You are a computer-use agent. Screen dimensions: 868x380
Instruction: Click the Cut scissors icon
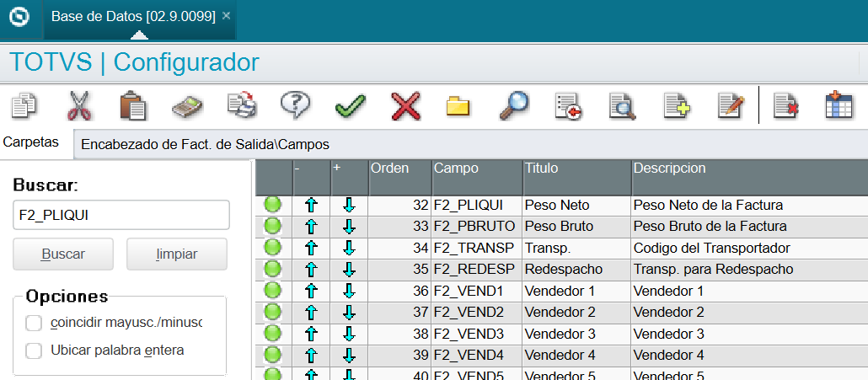[x=80, y=105]
